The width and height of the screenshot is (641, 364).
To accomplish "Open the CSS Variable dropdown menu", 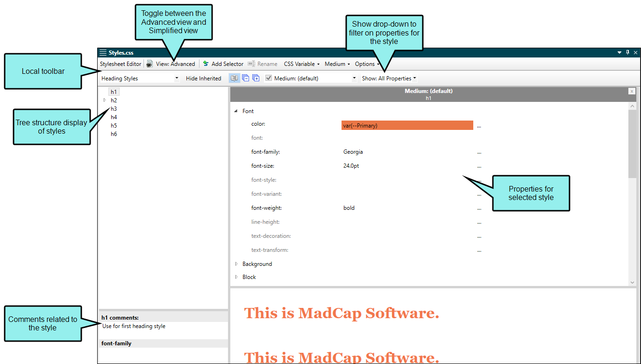I will (x=302, y=64).
